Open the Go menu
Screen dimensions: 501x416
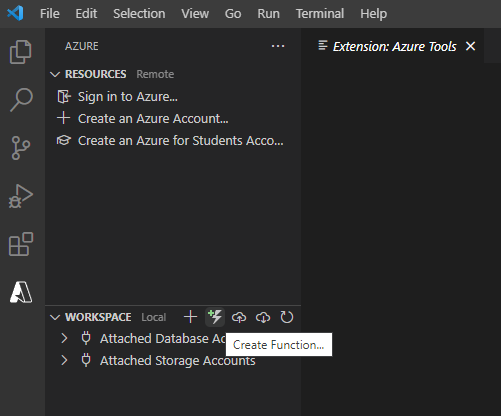click(x=233, y=14)
